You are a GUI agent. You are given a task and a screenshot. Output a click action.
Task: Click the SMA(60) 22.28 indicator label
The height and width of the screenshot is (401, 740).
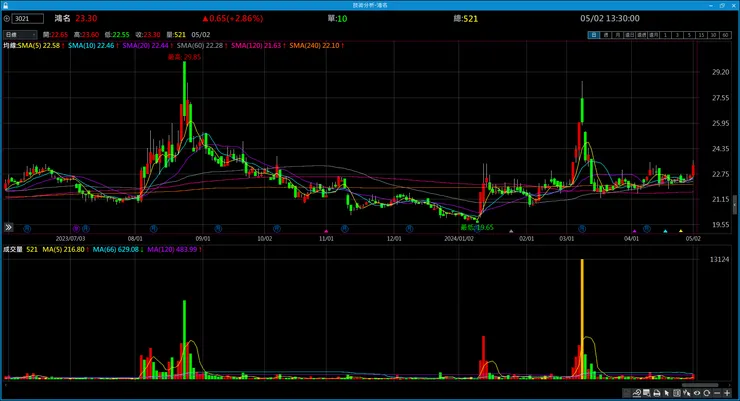(202, 45)
